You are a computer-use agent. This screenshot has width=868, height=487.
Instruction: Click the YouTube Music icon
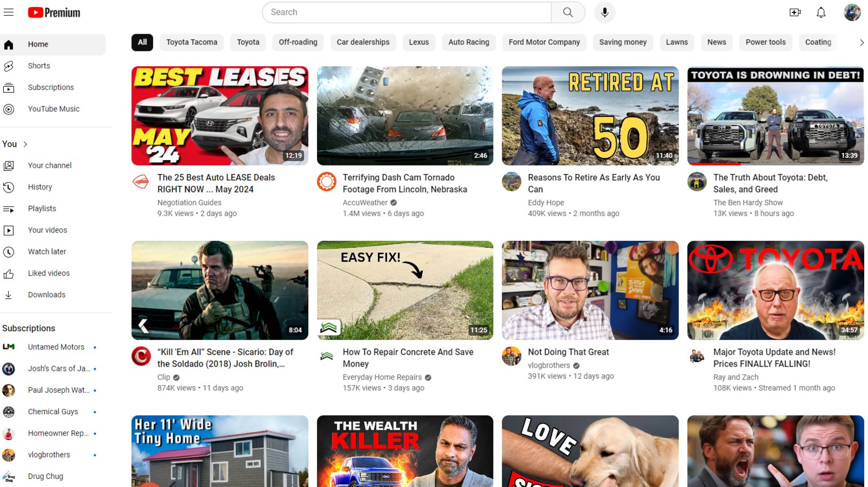(x=9, y=109)
